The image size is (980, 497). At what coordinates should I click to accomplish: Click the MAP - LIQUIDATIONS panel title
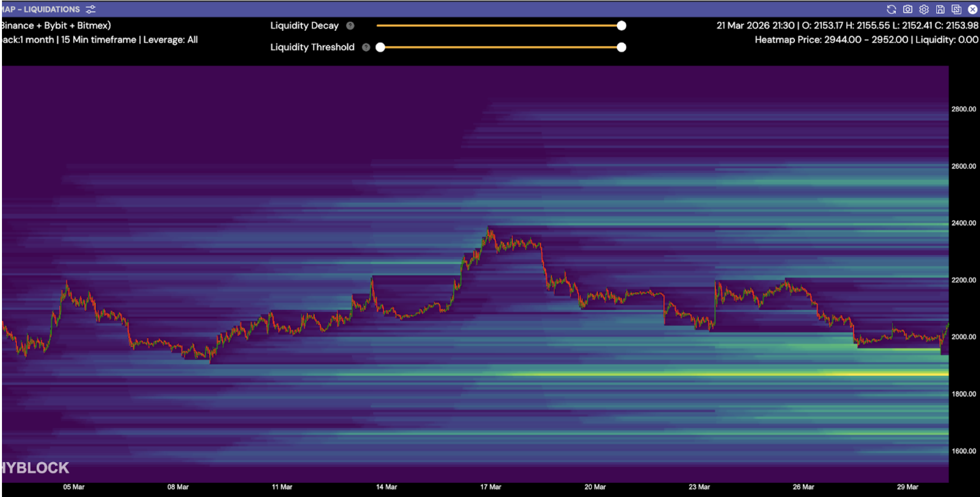coord(41,9)
